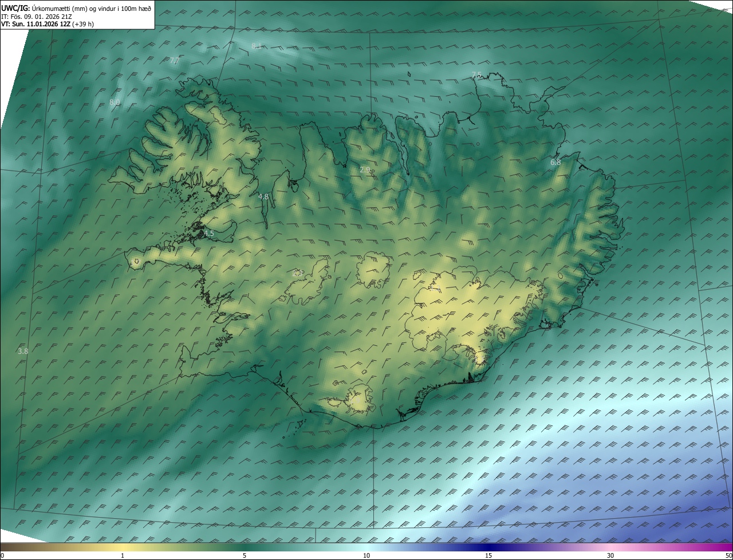Image resolution: width=733 pixels, height=560 pixels.
Task: Click the 8.1 value label on map
Action: pyautogui.click(x=257, y=46)
